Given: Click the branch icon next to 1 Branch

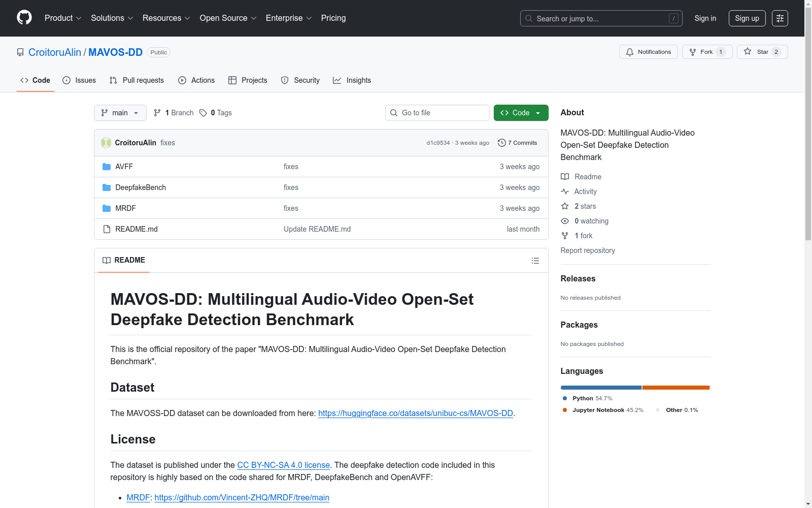Looking at the screenshot, I should click(x=157, y=113).
